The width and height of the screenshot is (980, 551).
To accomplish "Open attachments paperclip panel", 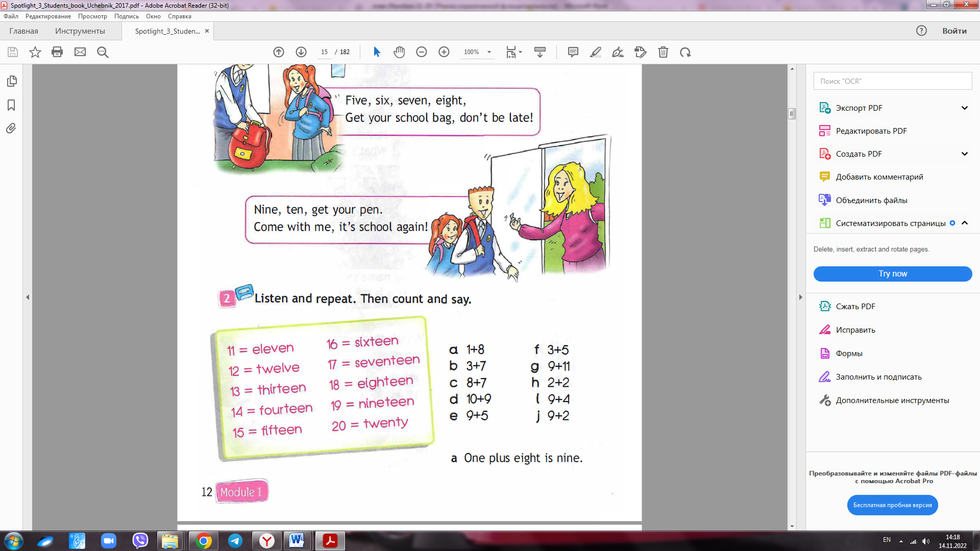I will 11,128.
